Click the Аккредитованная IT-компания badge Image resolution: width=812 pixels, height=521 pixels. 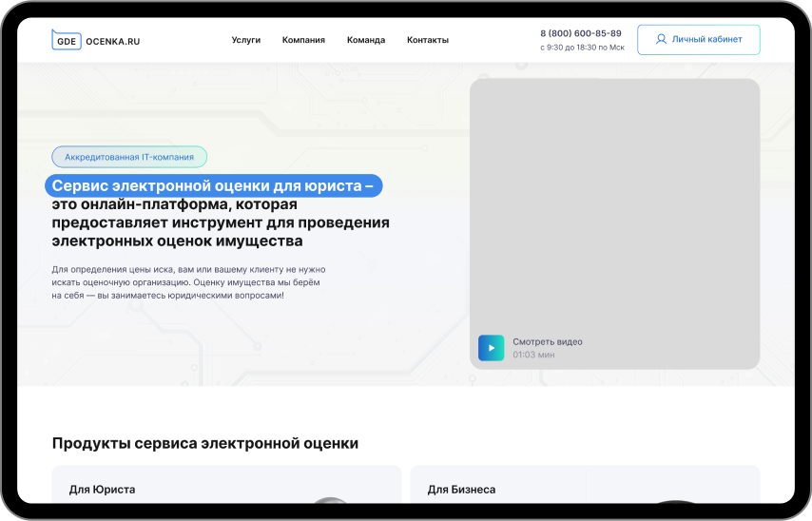point(129,157)
